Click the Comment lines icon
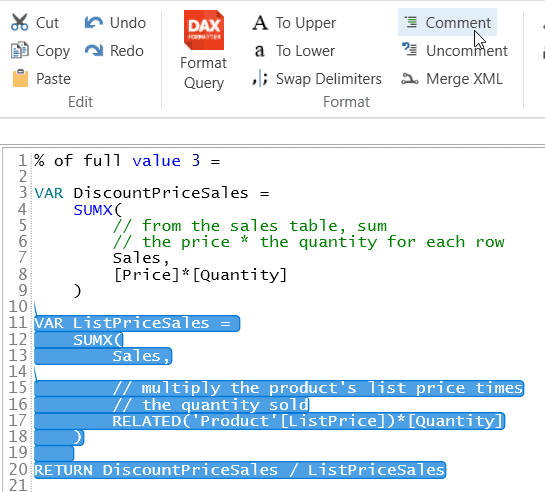545x492 pixels. [x=411, y=22]
